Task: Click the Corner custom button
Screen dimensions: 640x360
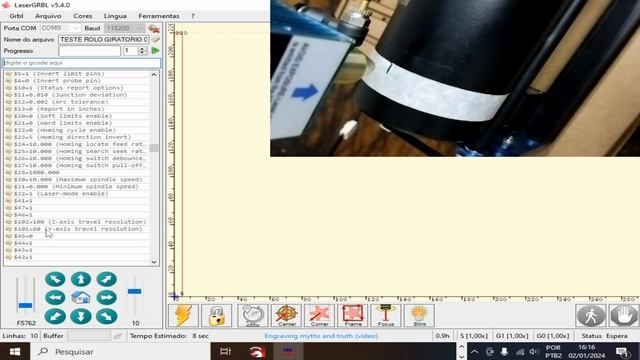Action: point(319,315)
